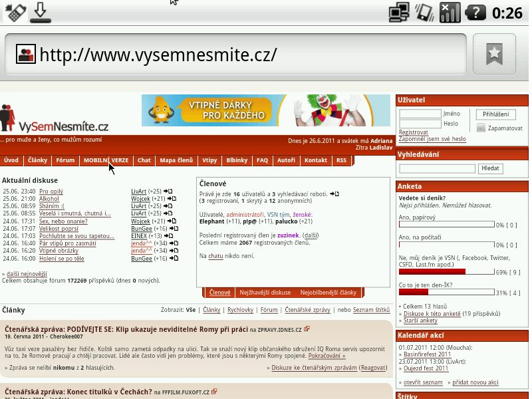Open the Autoři menu item

pyautogui.click(x=286, y=160)
